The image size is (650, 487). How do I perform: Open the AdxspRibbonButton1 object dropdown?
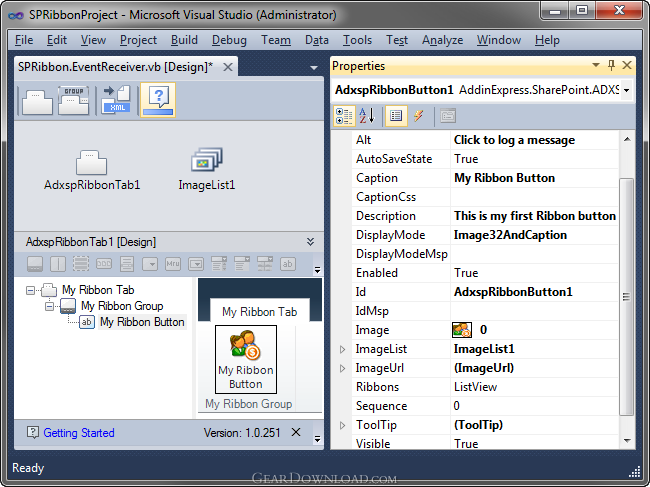[x=626, y=90]
